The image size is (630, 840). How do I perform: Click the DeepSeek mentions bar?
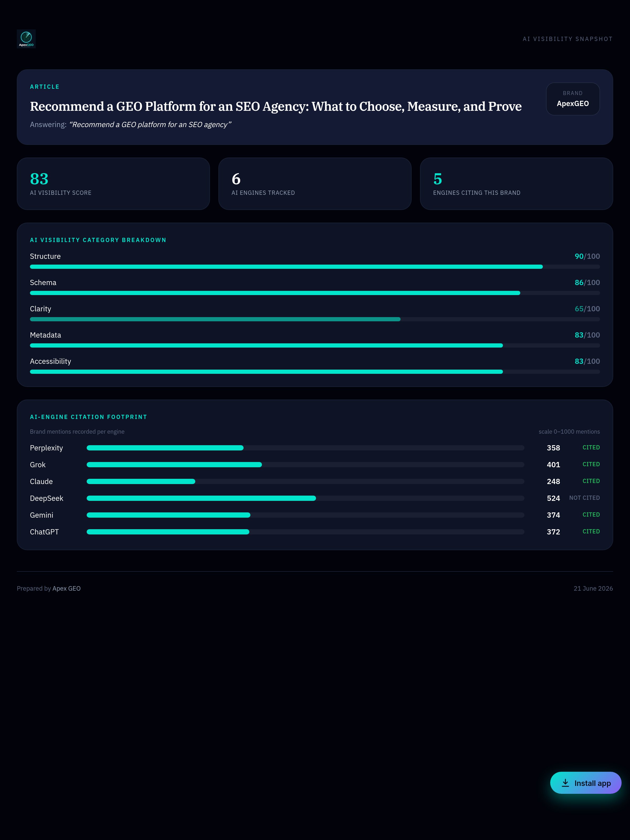305,498
